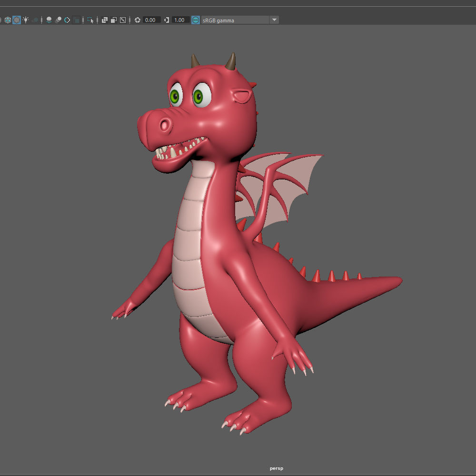Toggle wireframe on shaded cube icon

click(8, 20)
